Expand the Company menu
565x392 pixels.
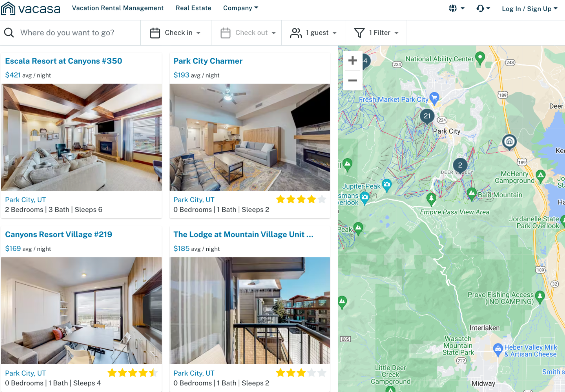241,8
